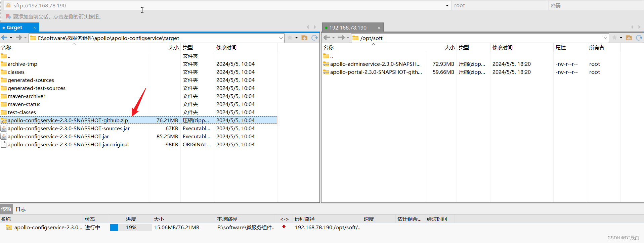Viewport: 644px width, 243px height.
Task: Click the remote pane home folder icon
Action: (629, 38)
